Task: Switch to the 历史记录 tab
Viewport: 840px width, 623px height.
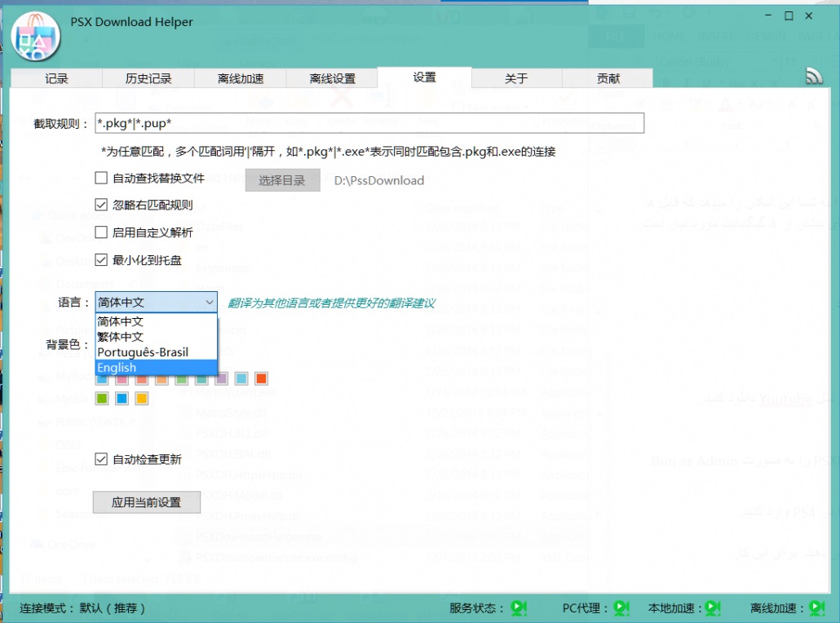Action: (x=148, y=78)
